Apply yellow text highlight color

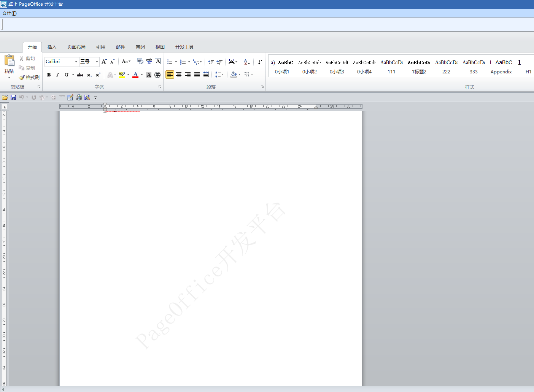coord(122,75)
